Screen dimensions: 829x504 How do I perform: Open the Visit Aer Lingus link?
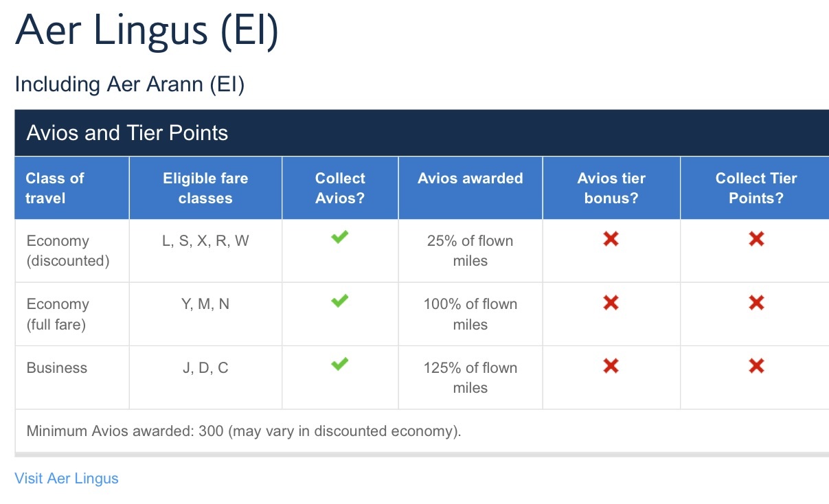67,479
